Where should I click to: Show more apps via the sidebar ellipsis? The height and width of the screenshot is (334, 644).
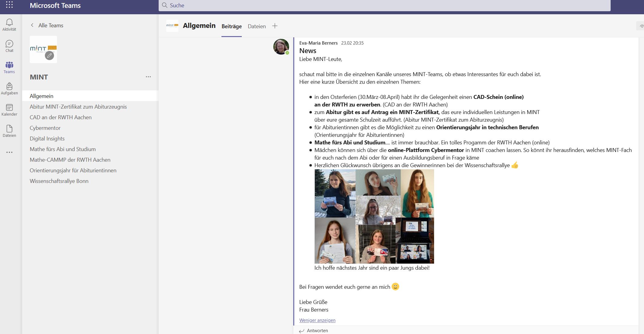(9, 152)
